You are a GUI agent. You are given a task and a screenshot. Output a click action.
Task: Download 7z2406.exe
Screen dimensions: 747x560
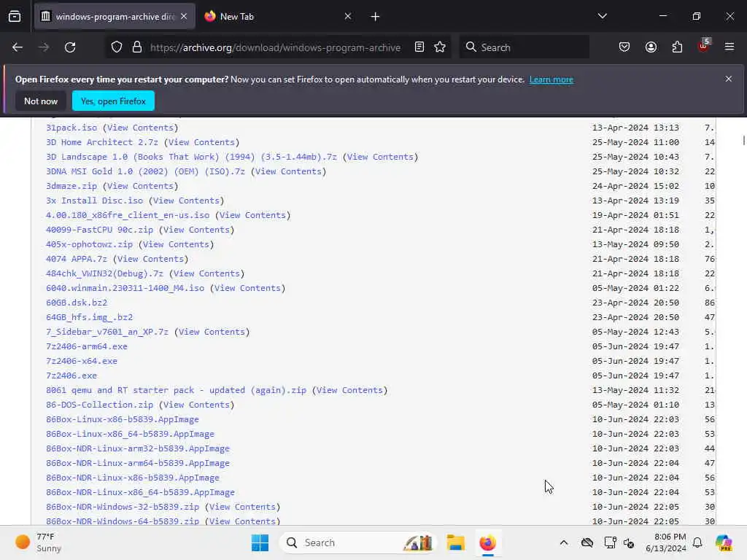point(71,376)
